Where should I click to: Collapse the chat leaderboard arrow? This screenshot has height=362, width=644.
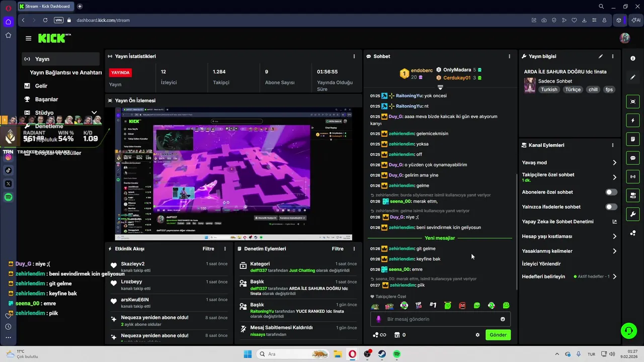pyautogui.click(x=440, y=87)
